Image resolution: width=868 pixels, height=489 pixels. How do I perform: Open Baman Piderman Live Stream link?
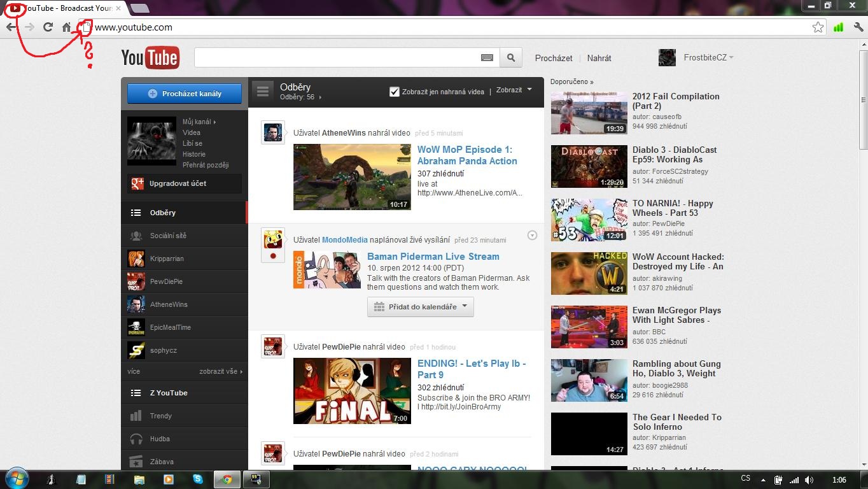click(433, 257)
